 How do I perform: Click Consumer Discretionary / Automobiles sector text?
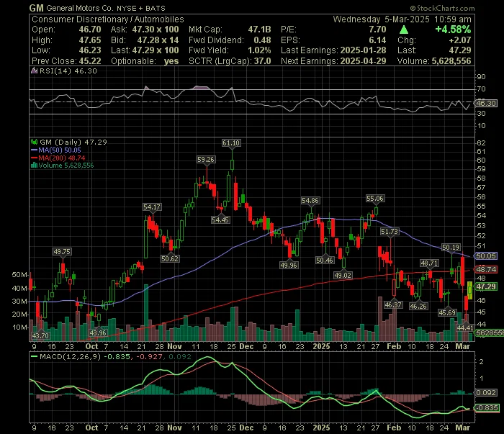coord(108,19)
